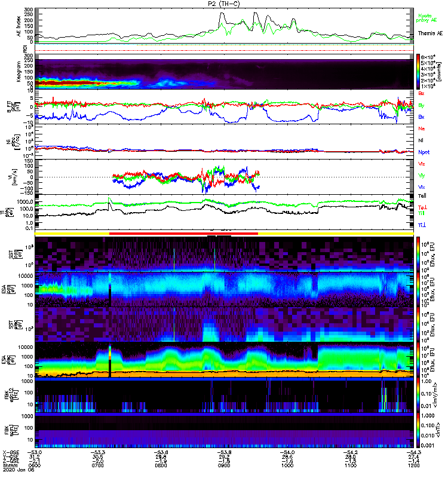
Task: Click the 0600 time tick label
Action: (x=35, y=465)
